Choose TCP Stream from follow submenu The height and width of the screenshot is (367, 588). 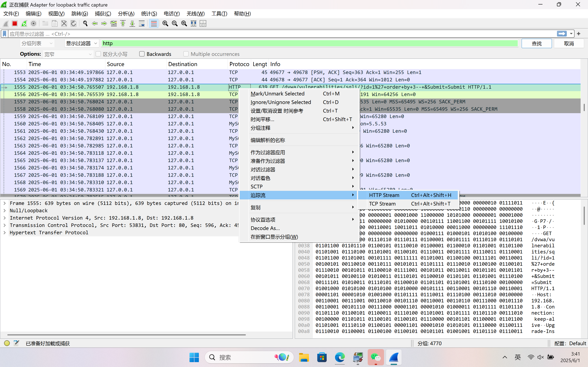[x=382, y=204]
